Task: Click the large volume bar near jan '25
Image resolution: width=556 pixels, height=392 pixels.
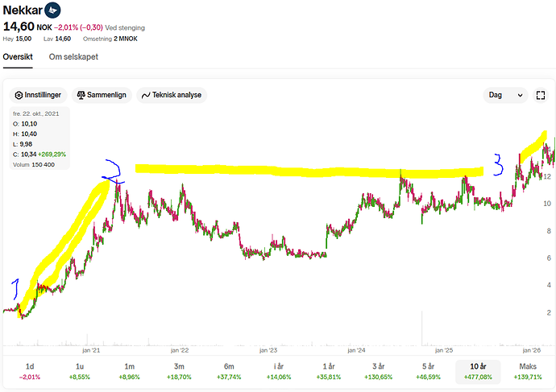Action: 422,328
